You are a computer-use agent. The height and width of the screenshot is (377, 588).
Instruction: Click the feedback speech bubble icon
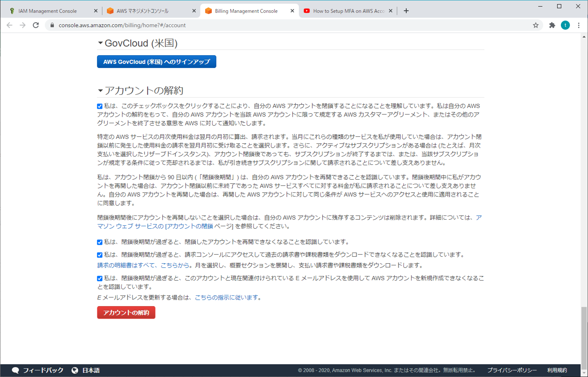point(15,370)
